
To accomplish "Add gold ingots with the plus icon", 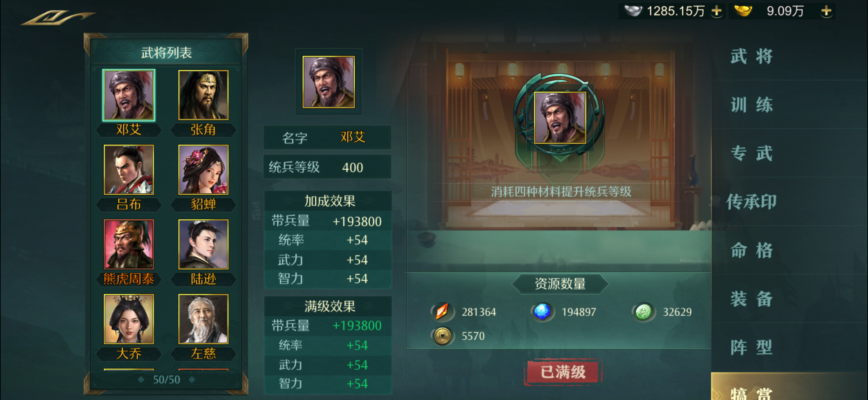I will tap(826, 11).
